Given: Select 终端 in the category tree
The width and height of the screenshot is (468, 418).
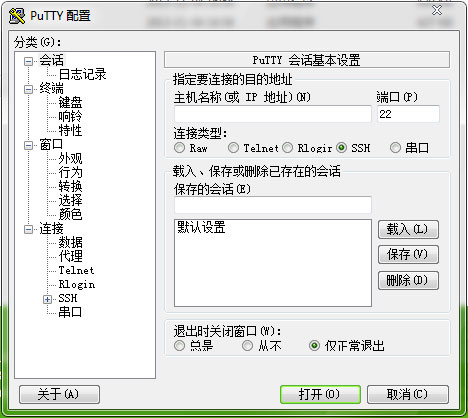Looking at the screenshot, I should tap(51, 88).
